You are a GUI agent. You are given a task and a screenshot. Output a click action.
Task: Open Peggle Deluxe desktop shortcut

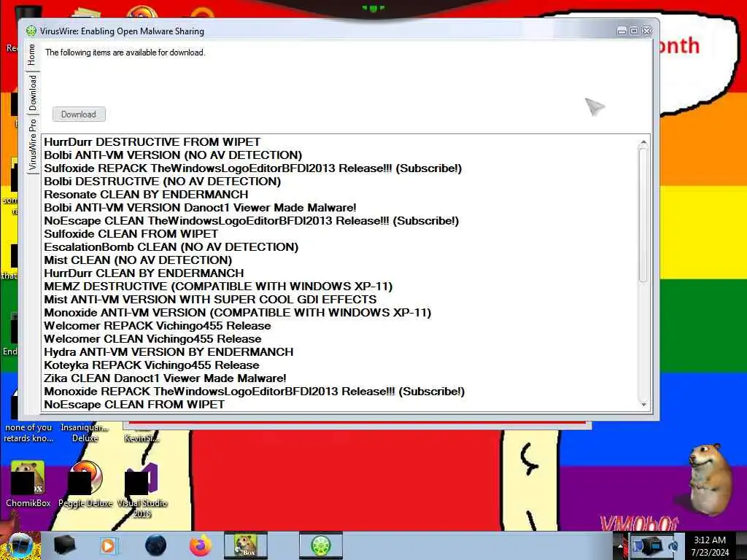click(x=85, y=484)
